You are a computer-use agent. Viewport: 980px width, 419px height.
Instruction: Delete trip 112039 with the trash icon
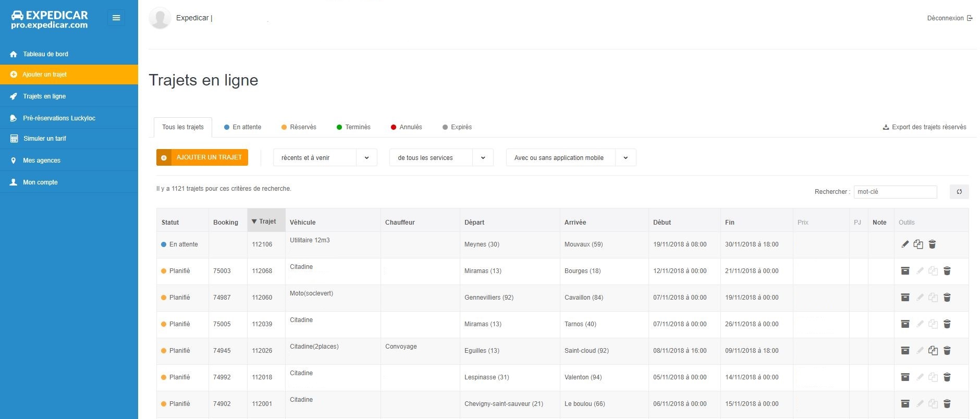tap(947, 324)
